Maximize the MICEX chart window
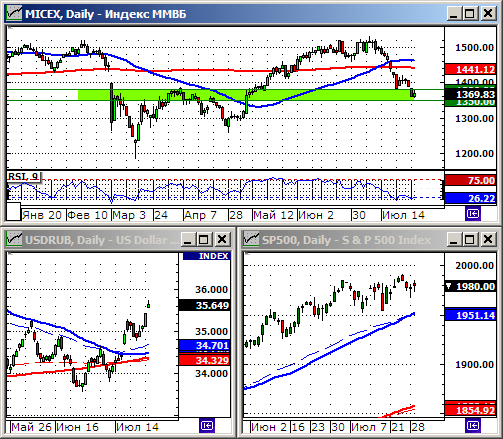The height and width of the screenshot is (439, 503). [x=470, y=14]
